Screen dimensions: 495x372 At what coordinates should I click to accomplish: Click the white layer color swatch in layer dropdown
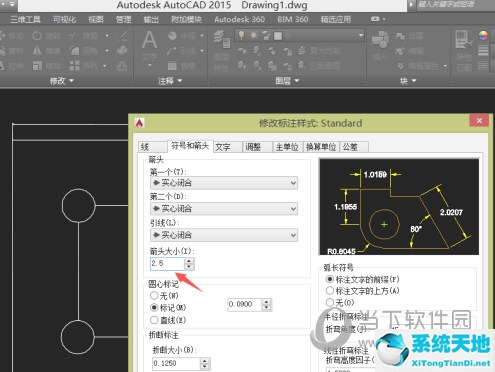point(278,36)
